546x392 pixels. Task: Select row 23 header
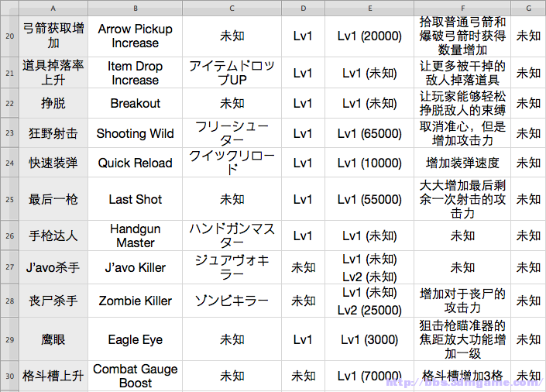[x=9, y=133]
